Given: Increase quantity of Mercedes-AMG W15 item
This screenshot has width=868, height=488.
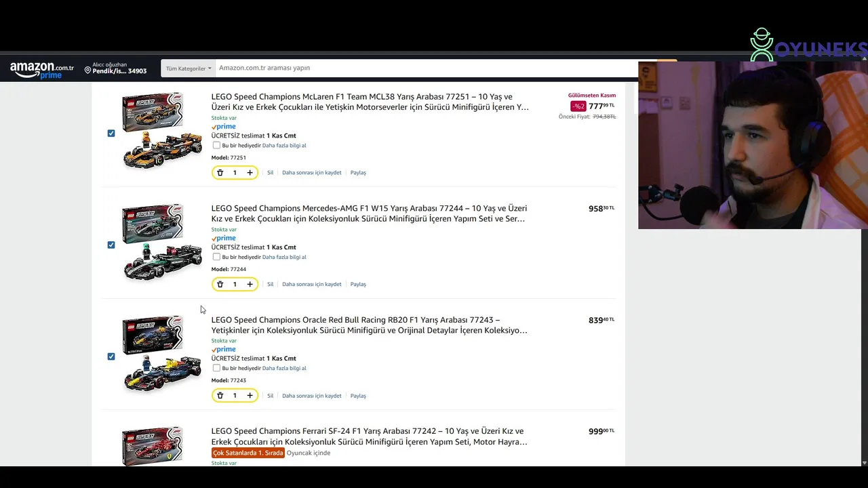Looking at the screenshot, I should click(250, 285).
